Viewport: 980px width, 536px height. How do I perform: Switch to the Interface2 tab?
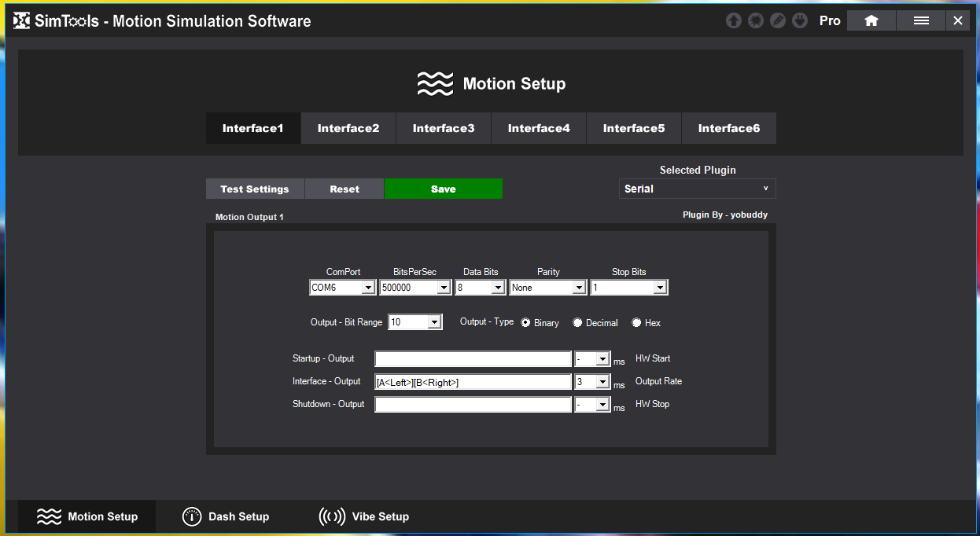point(348,128)
